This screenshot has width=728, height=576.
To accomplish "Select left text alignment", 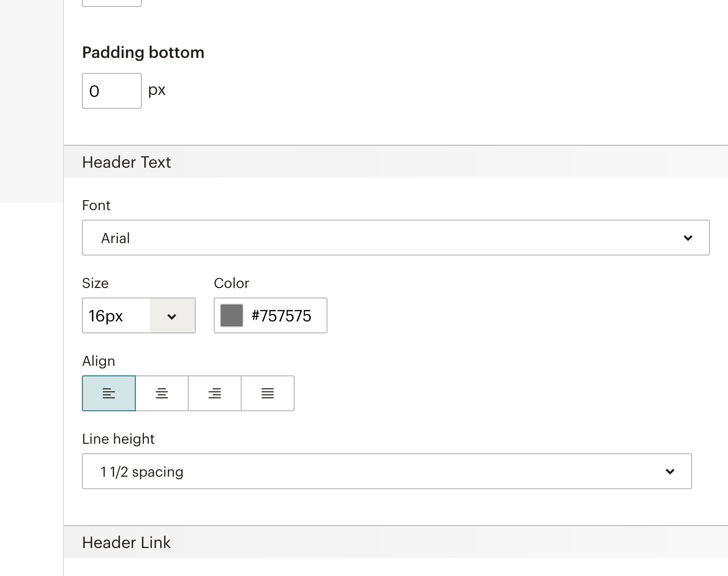I will 109,393.
